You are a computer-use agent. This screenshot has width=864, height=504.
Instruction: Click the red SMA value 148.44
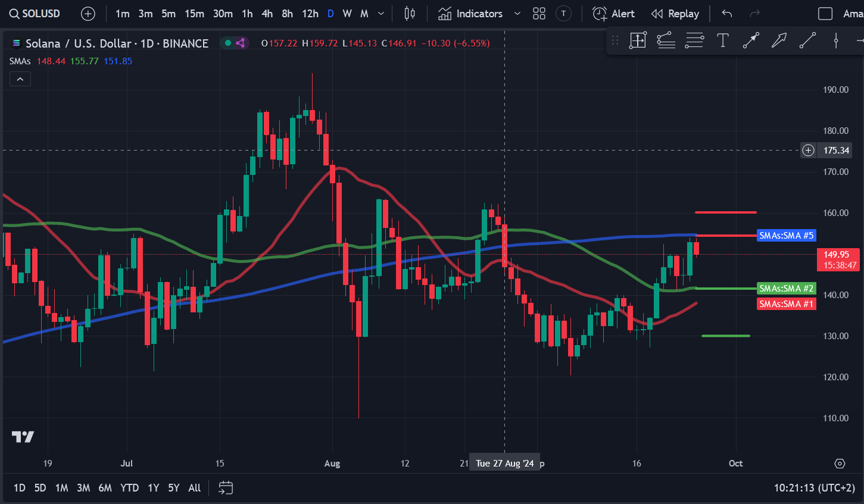click(51, 61)
